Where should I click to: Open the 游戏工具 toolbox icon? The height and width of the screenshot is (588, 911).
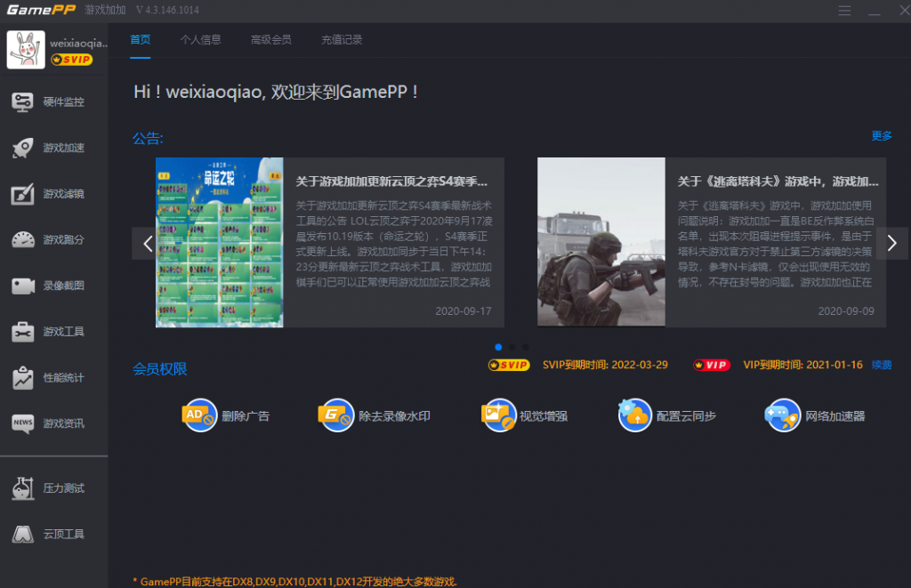tap(22, 332)
